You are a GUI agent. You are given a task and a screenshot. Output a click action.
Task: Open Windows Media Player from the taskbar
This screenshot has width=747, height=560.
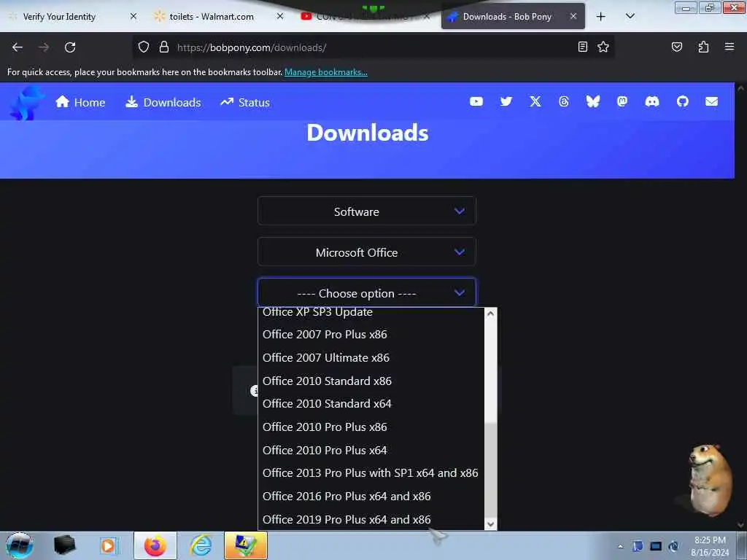109,545
